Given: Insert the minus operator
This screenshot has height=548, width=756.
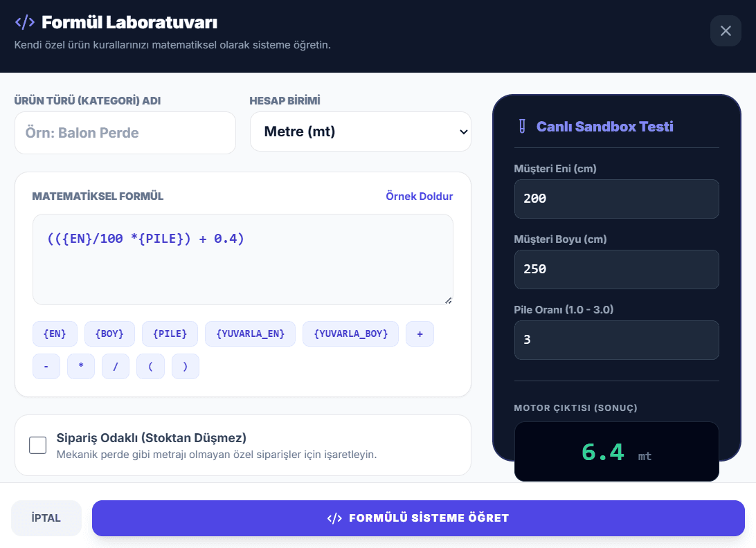Looking at the screenshot, I should tap(46, 366).
